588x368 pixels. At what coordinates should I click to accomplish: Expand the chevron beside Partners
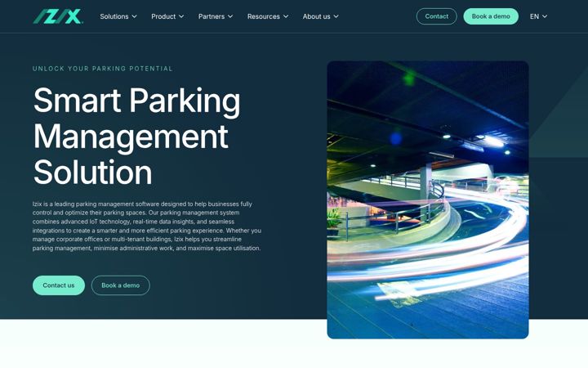pyautogui.click(x=230, y=16)
